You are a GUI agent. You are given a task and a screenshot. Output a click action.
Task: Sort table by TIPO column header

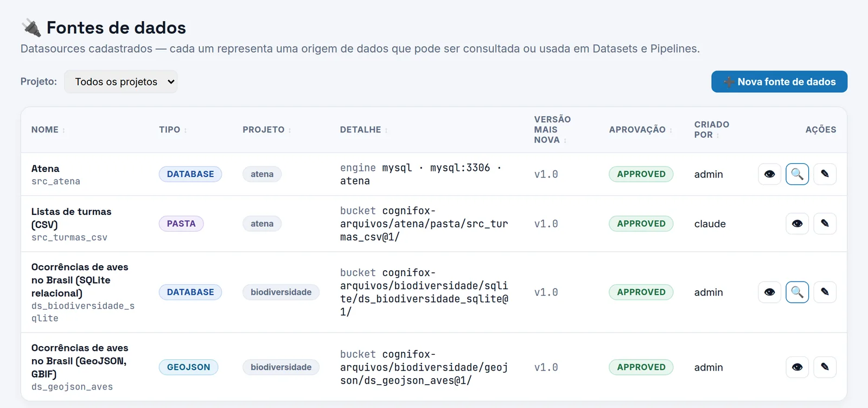[173, 130]
